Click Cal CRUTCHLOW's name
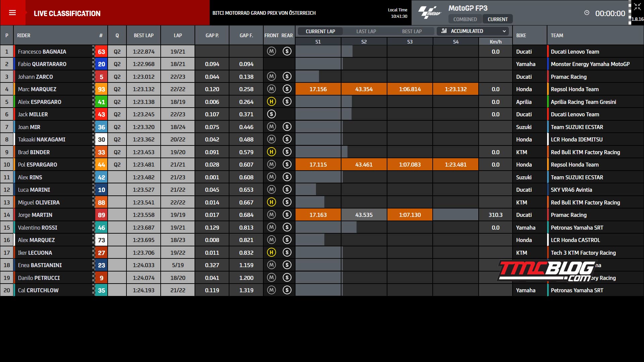 [38, 290]
